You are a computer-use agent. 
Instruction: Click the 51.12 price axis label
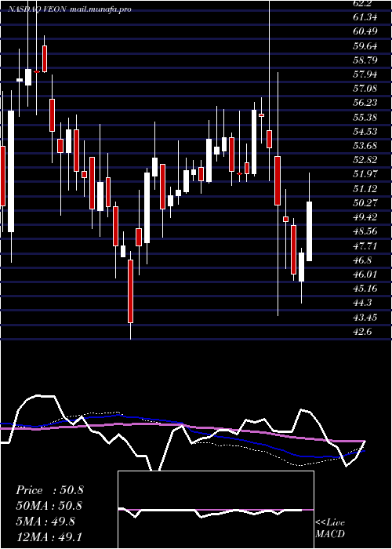(x=365, y=189)
